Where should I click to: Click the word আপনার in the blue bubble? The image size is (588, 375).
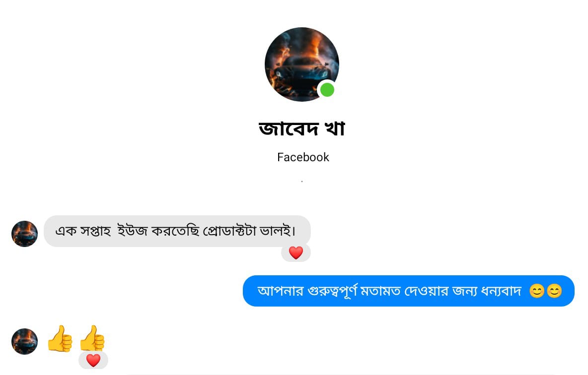click(280, 291)
